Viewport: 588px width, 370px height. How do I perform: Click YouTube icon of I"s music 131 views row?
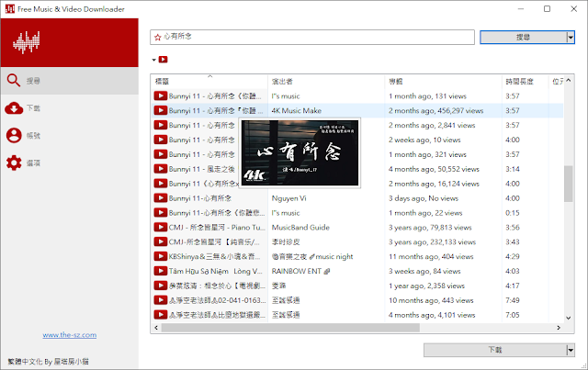(161, 96)
